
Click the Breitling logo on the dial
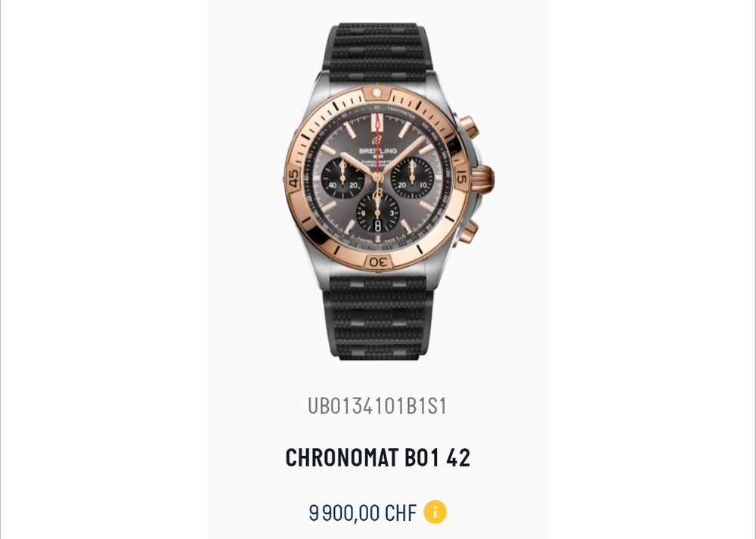(x=377, y=147)
